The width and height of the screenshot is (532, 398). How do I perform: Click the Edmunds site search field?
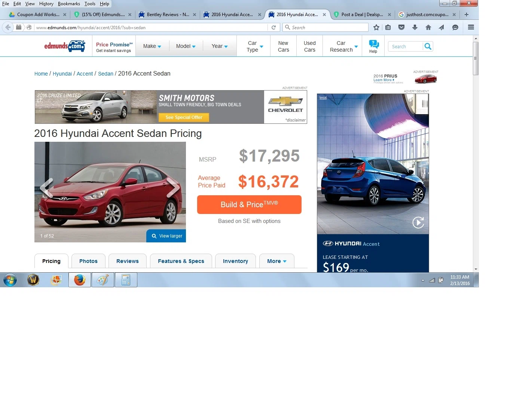tap(406, 46)
